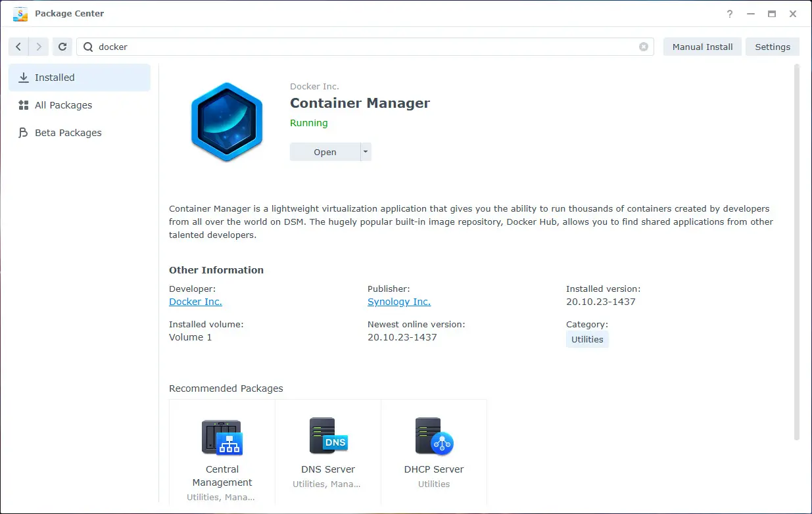Follow the Docker Inc. developer link

(x=195, y=302)
